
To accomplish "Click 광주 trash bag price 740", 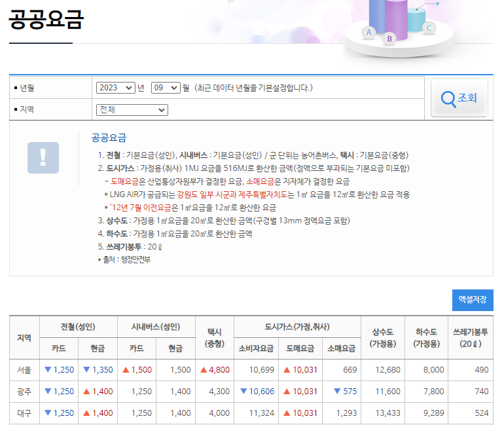I will coord(482,392).
